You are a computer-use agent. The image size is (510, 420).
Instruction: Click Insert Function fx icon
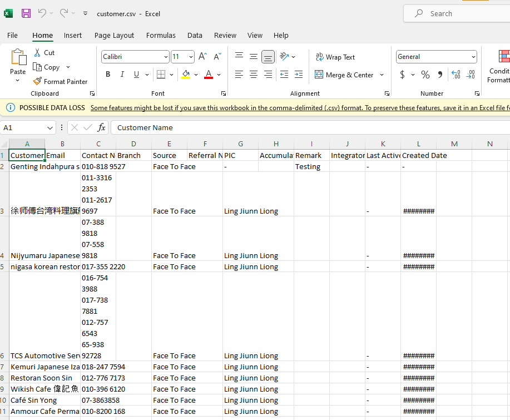[101, 127]
